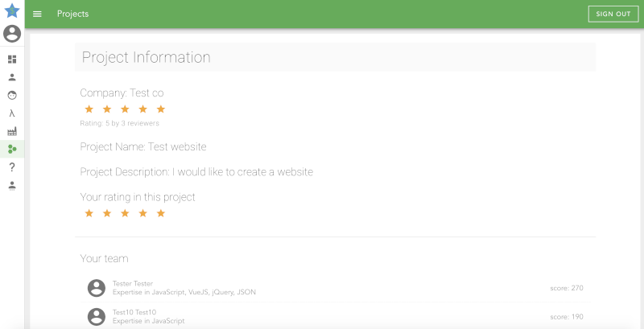Open the user account avatar in sidebar
Viewport: 644px width, 329px height.
tap(12, 34)
